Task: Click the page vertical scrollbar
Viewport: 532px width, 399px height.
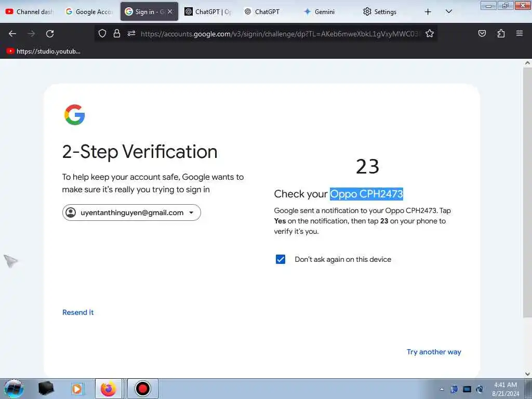Action: tap(527, 192)
